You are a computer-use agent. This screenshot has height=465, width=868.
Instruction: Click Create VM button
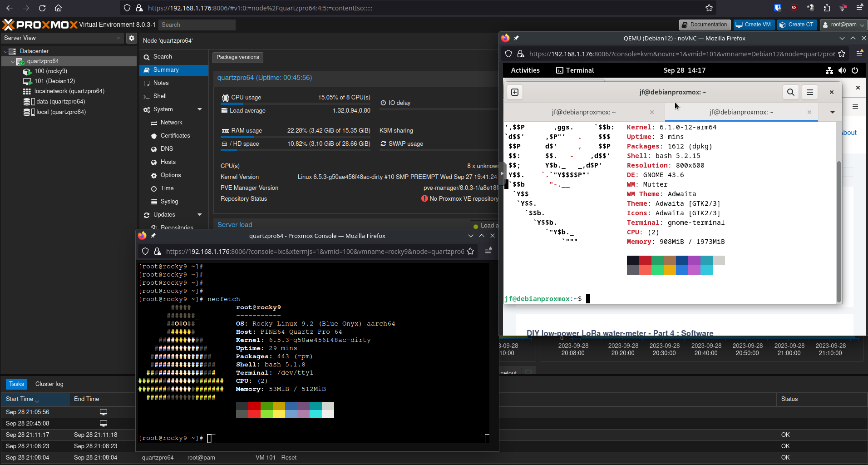pyautogui.click(x=754, y=25)
